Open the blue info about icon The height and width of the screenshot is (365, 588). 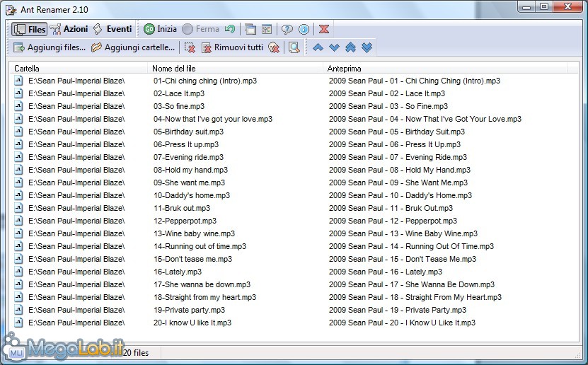click(x=304, y=29)
